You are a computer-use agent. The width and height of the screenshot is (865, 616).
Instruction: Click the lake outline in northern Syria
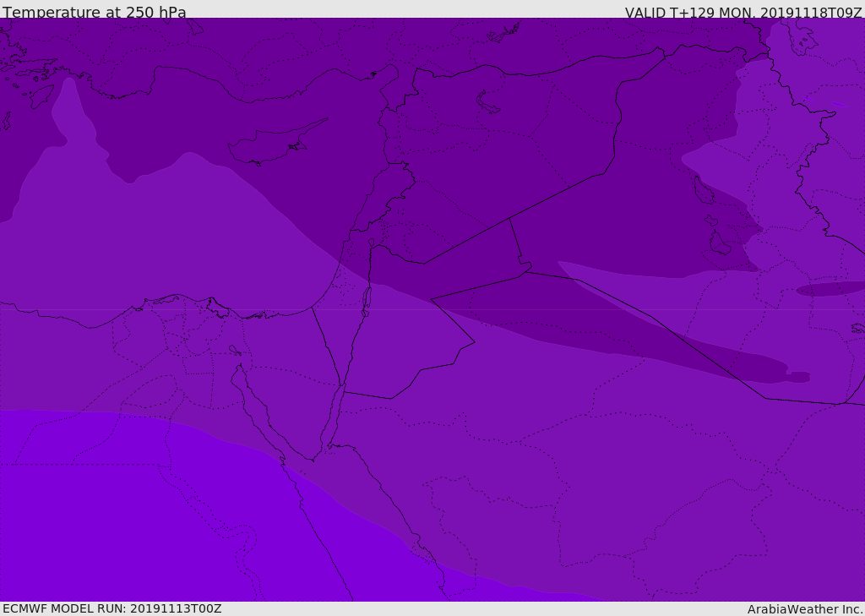pyautogui.click(x=489, y=102)
